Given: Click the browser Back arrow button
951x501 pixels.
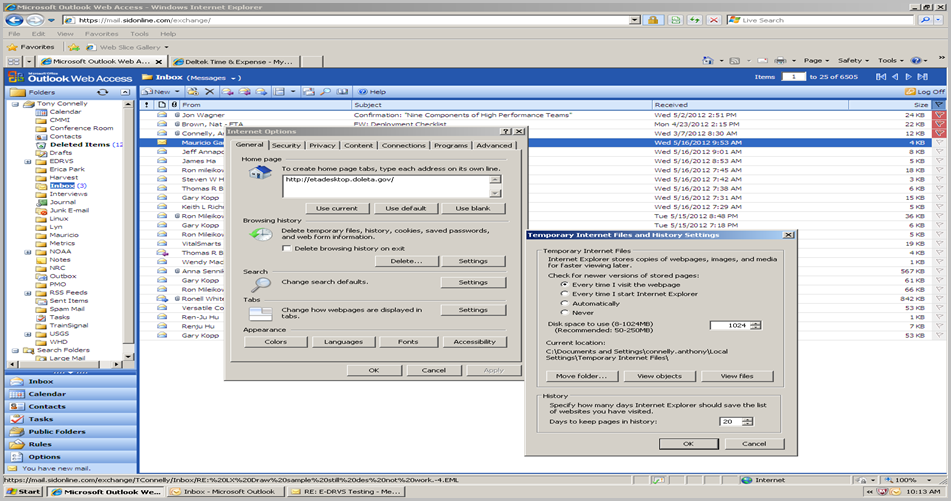Looking at the screenshot, I should point(13,20).
